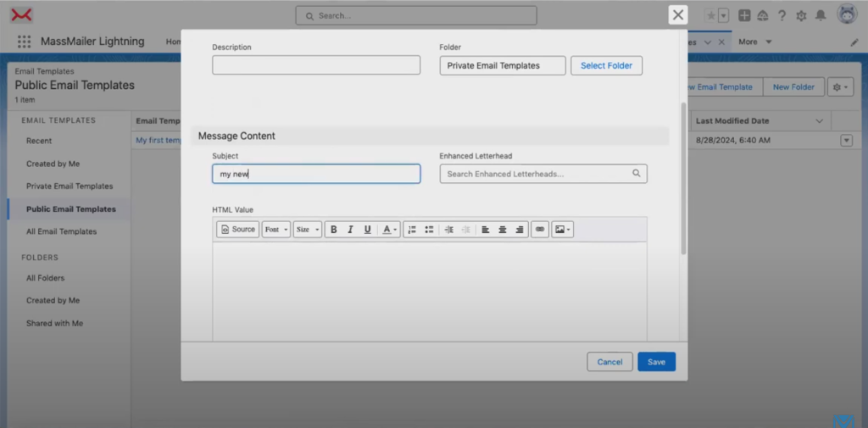Center align text
This screenshot has width=868, height=428.
point(502,229)
